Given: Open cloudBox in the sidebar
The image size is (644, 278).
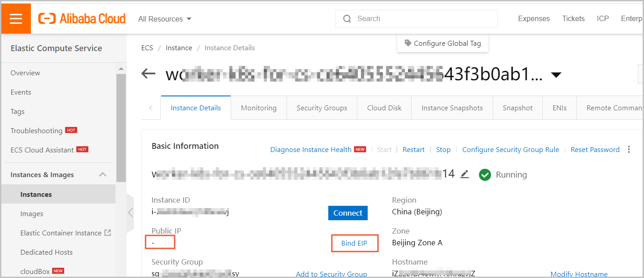Looking at the screenshot, I should click(35, 271).
